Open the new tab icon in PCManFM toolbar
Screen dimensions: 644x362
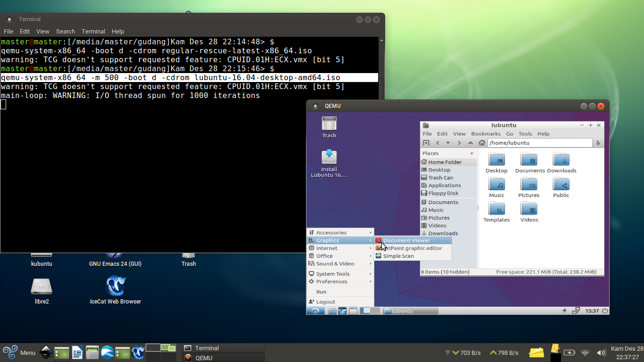(x=427, y=142)
